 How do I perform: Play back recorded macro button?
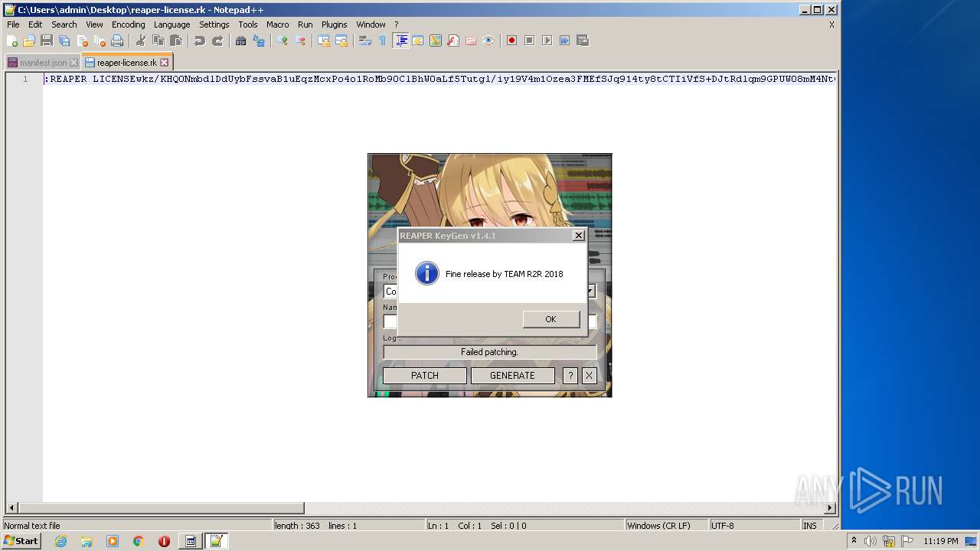(x=547, y=41)
